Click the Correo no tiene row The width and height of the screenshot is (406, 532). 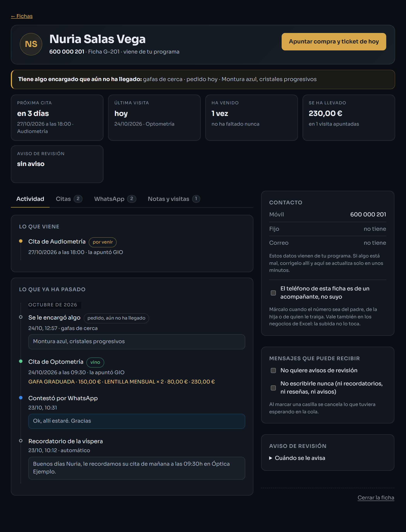tap(328, 243)
